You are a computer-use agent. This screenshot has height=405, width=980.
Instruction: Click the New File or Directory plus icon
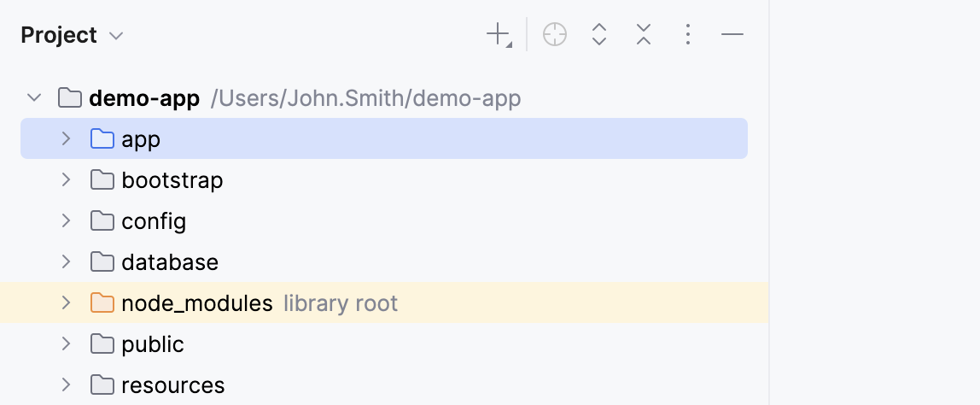(498, 35)
